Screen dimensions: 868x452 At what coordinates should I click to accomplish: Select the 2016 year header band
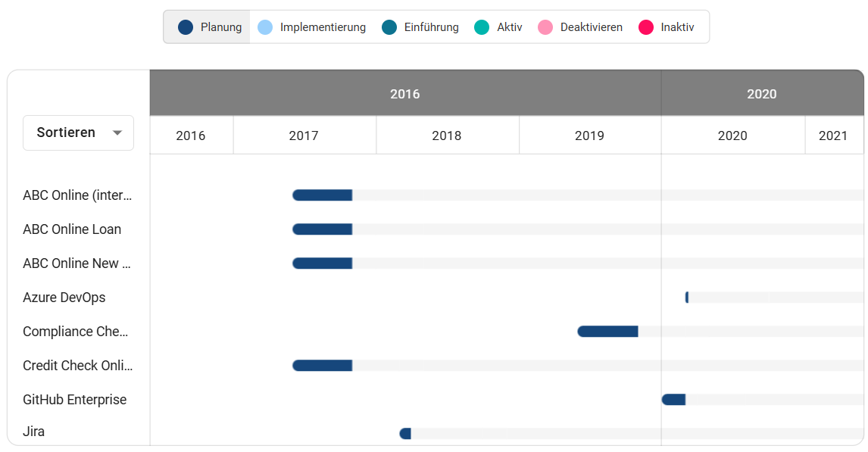[x=405, y=93]
